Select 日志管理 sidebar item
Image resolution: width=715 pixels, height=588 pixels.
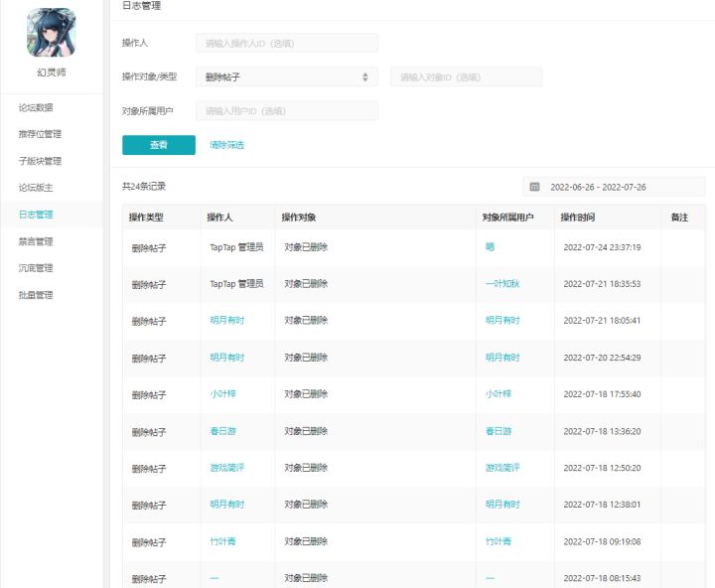[36, 215]
